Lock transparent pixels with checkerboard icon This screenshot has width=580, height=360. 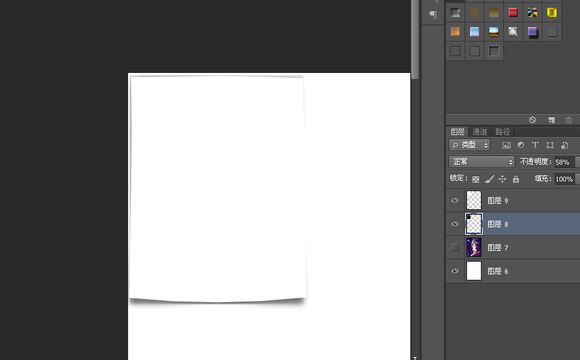[476, 179]
